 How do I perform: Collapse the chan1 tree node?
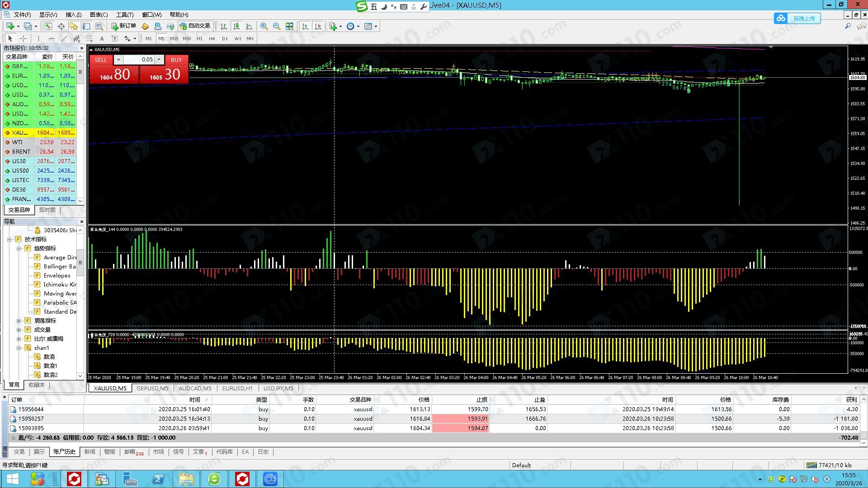[19, 348]
